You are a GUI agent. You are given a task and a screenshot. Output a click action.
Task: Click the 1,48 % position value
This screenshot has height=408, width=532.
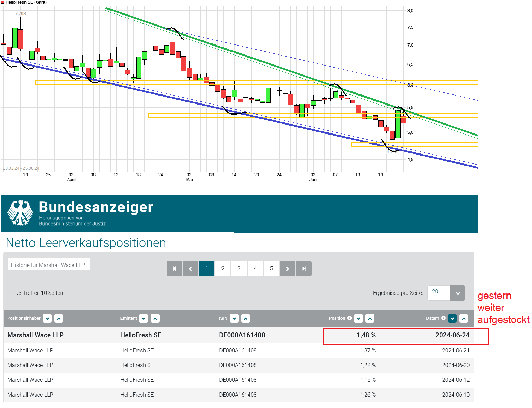[x=366, y=335]
